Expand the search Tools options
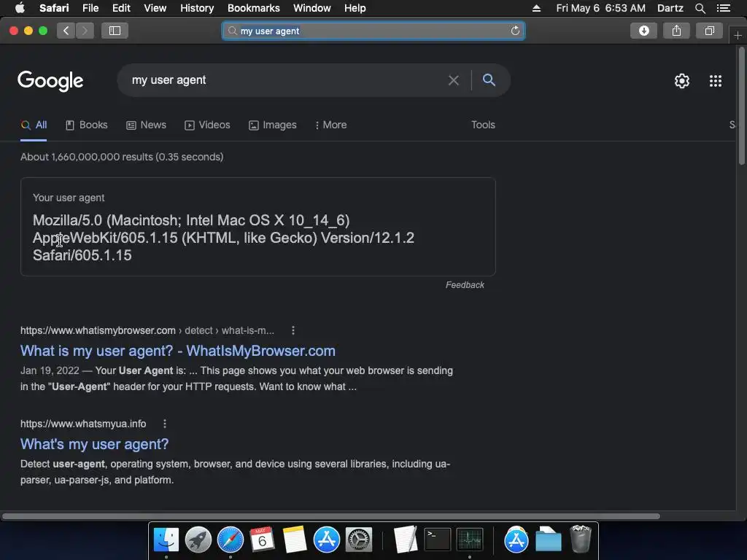 (483, 125)
